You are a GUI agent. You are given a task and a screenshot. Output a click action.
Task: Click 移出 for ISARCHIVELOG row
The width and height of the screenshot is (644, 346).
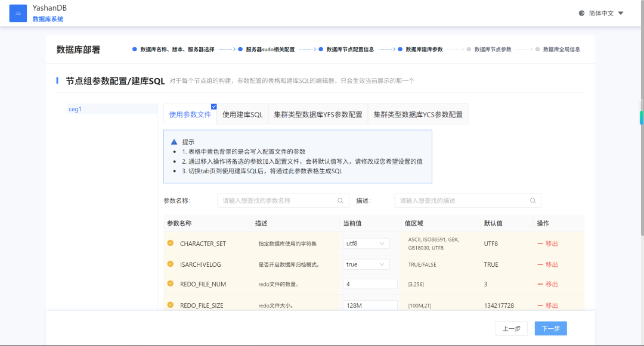click(547, 264)
